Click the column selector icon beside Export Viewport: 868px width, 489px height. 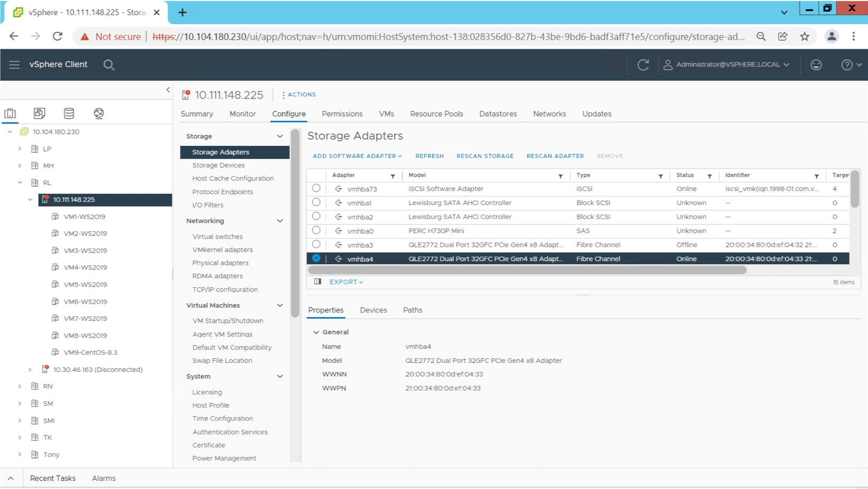point(317,281)
